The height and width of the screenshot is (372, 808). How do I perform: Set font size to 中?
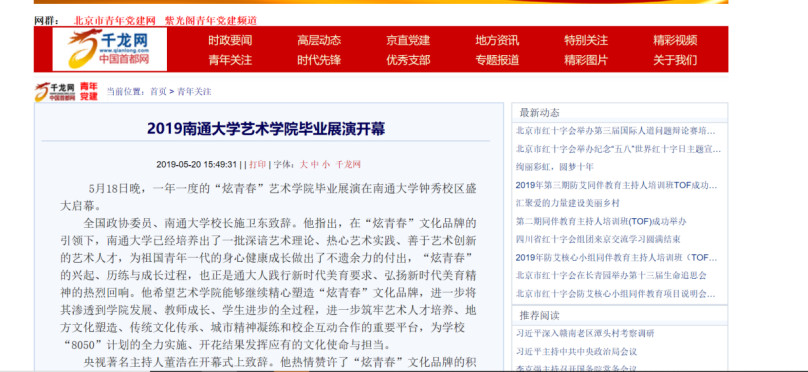(x=315, y=164)
